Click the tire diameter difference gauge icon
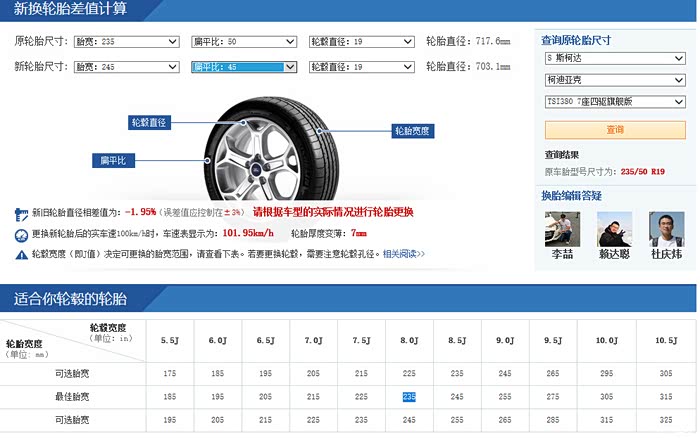700x438 pixels. [x=21, y=214]
